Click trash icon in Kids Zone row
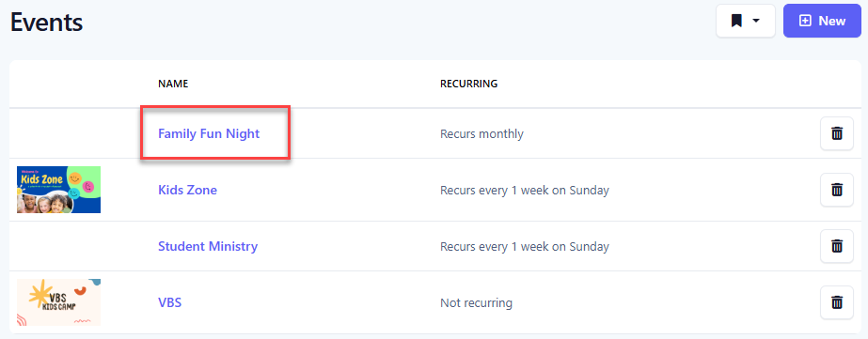Screen dimensions: 868x339 (836, 190)
